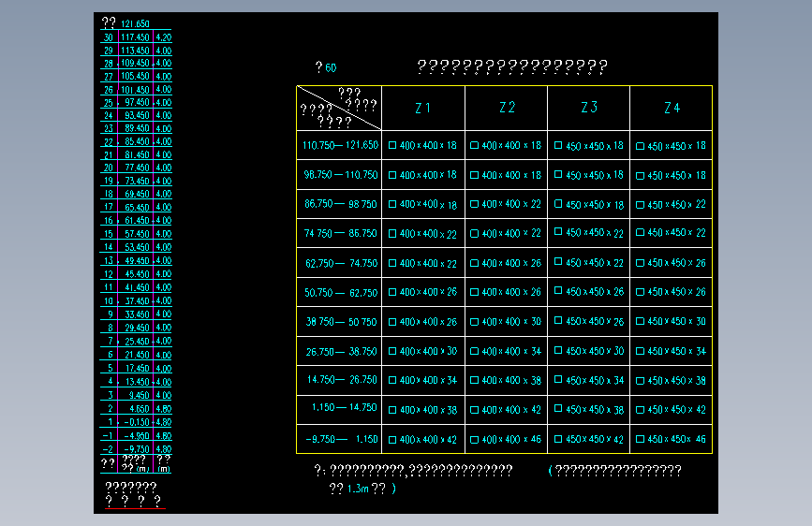The image size is (812, 526).
Task: Click the range label 14.750—26.750
Action: (x=342, y=379)
